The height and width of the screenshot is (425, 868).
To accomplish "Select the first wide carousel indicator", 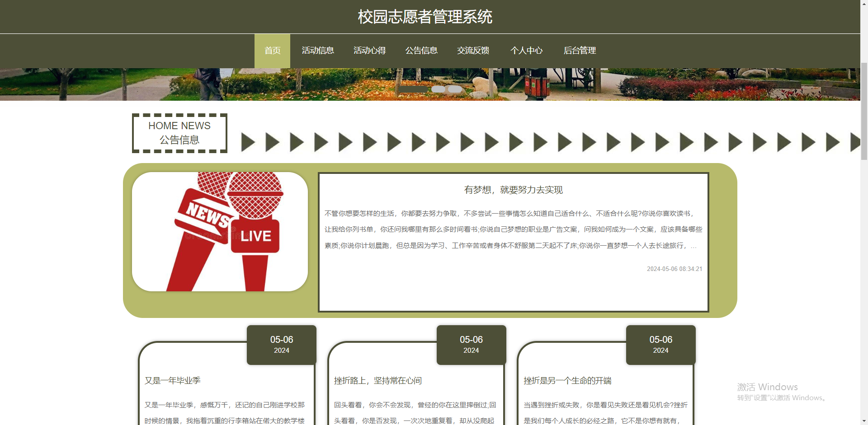I will (x=413, y=89).
